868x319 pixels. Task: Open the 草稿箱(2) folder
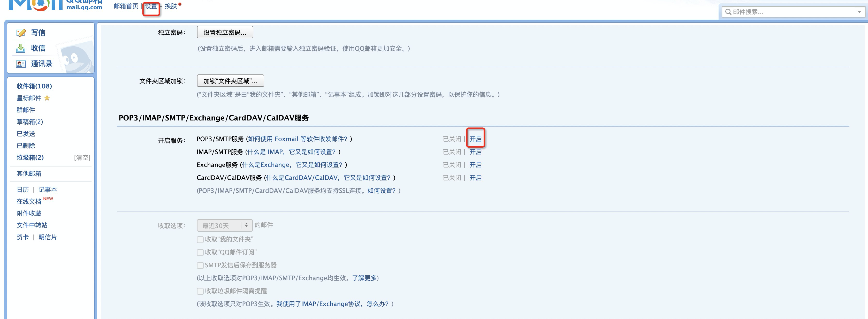tap(30, 122)
